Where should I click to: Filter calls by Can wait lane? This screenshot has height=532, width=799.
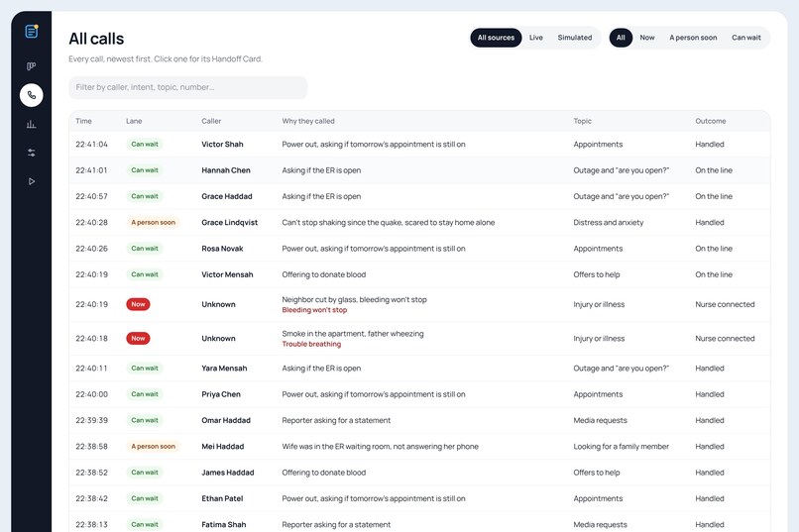tap(746, 38)
